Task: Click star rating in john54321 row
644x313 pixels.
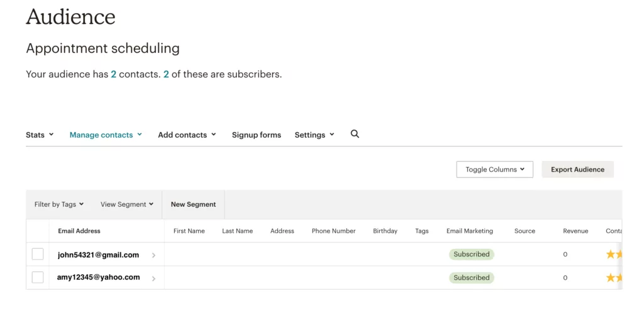Action: point(613,255)
